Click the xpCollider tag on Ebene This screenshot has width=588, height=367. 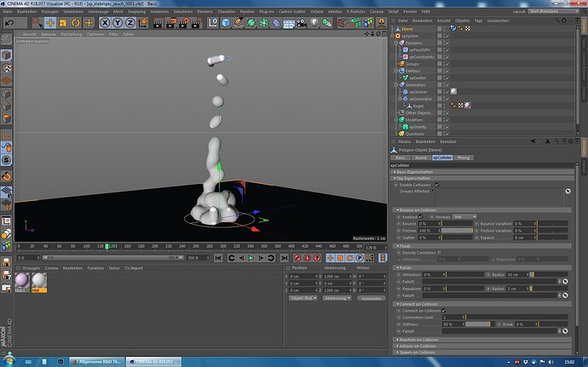click(453, 28)
